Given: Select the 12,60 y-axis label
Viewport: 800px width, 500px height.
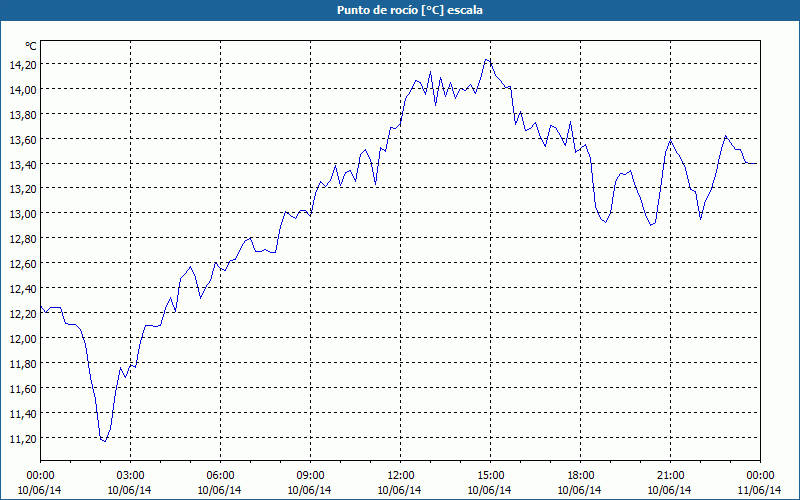Looking at the screenshot, I should 23,264.
